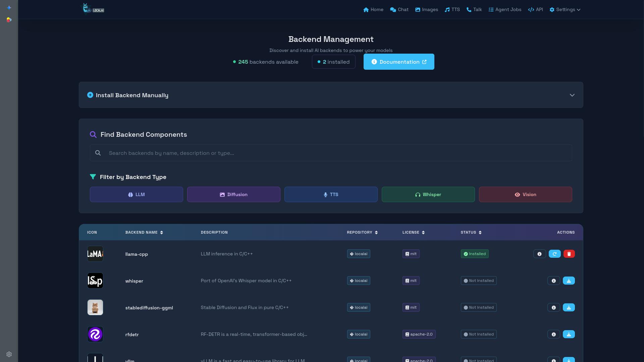Image resolution: width=644 pixels, height=362 pixels.
Task: Filter backends by Diffusion type
Action: [234, 194]
